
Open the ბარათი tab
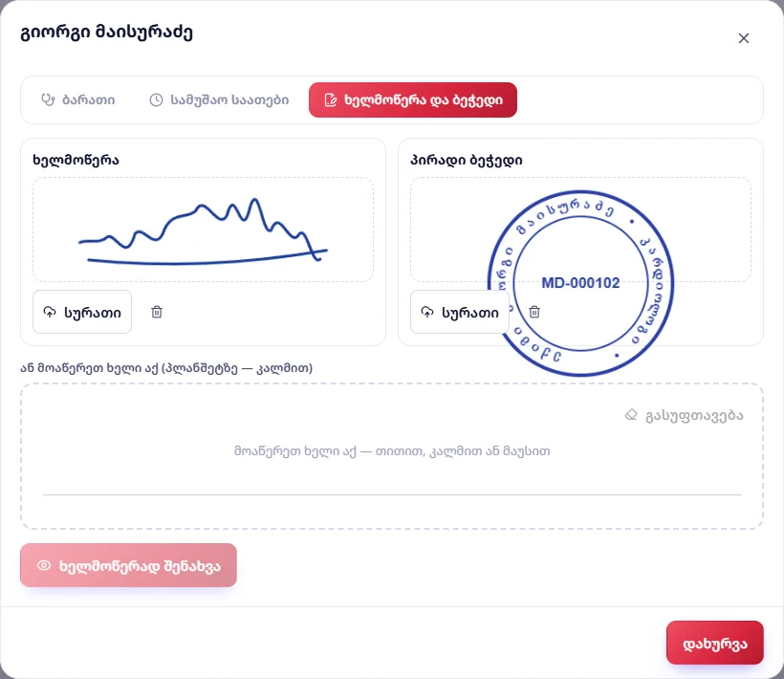[78, 100]
